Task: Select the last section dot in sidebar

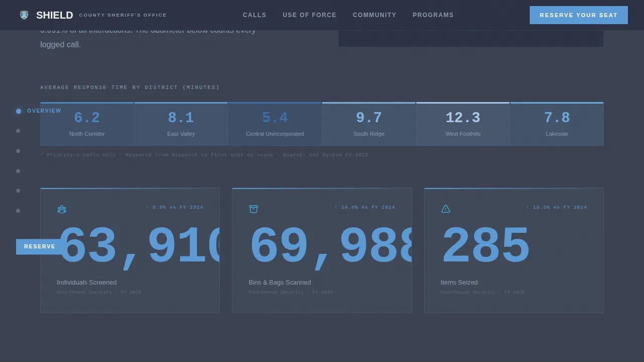Action: point(18,211)
